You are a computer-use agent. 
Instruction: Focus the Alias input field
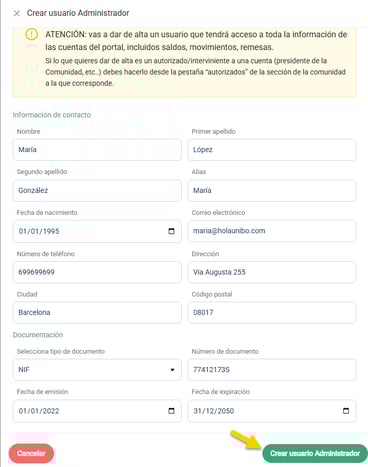tap(272, 190)
